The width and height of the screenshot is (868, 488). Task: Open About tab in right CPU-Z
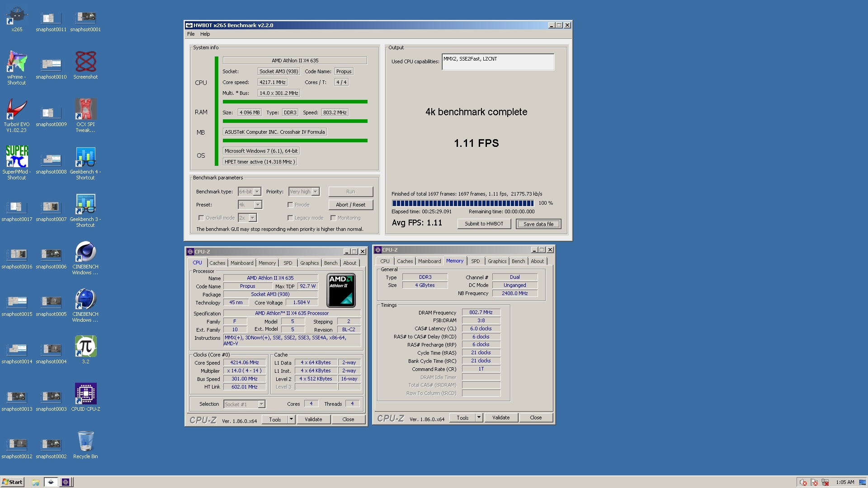tap(538, 261)
